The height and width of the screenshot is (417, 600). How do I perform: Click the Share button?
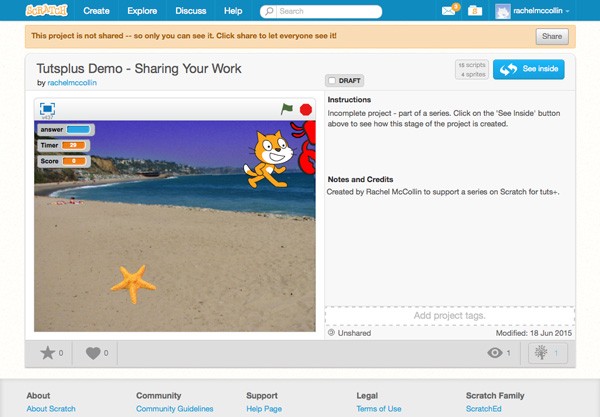pos(552,36)
